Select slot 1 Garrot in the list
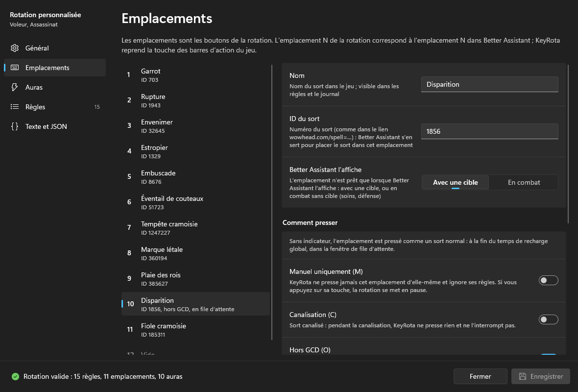Screen dimensions: 578x392 196,75
